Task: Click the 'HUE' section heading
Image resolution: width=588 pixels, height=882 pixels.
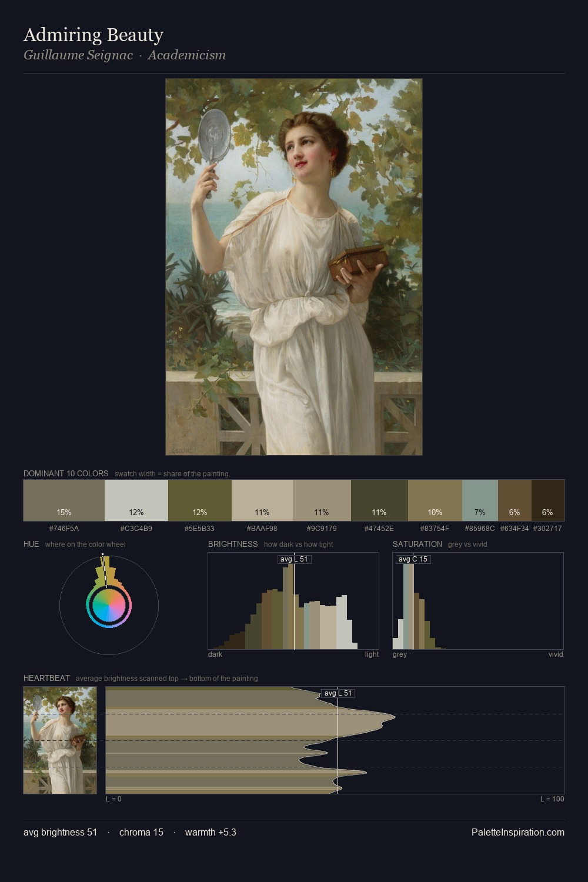Action: pos(31,544)
